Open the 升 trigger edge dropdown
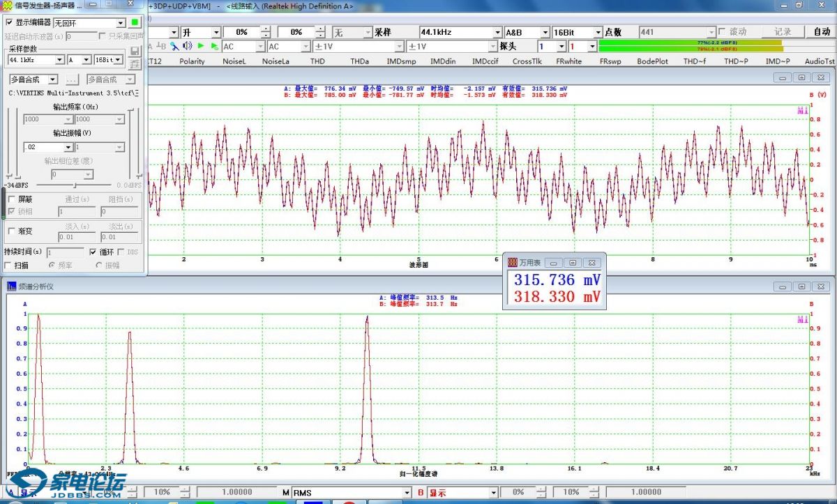837x504 pixels. (216, 32)
